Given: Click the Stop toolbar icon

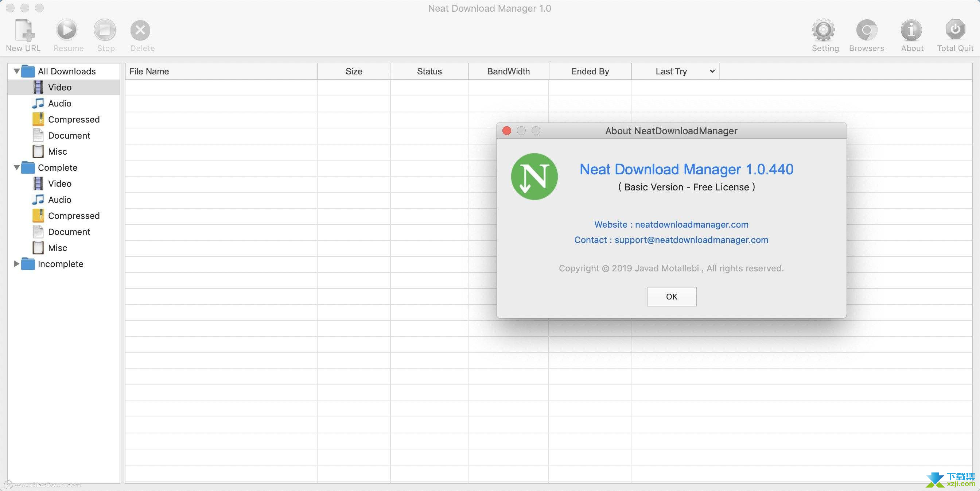Looking at the screenshot, I should [105, 30].
